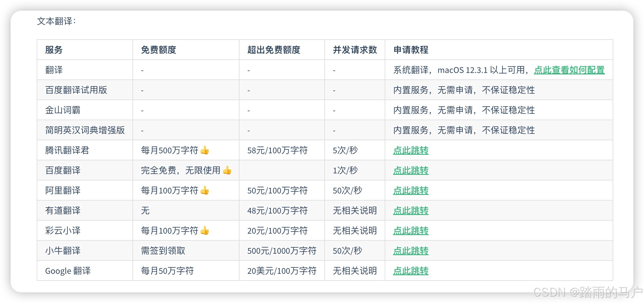
Task: Open 点此跳转 link for 有道翻译
Action: [x=411, y=211]
